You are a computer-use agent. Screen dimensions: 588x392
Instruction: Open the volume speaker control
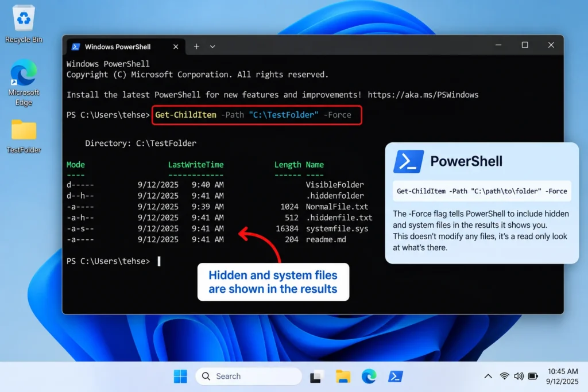[519, 377]
